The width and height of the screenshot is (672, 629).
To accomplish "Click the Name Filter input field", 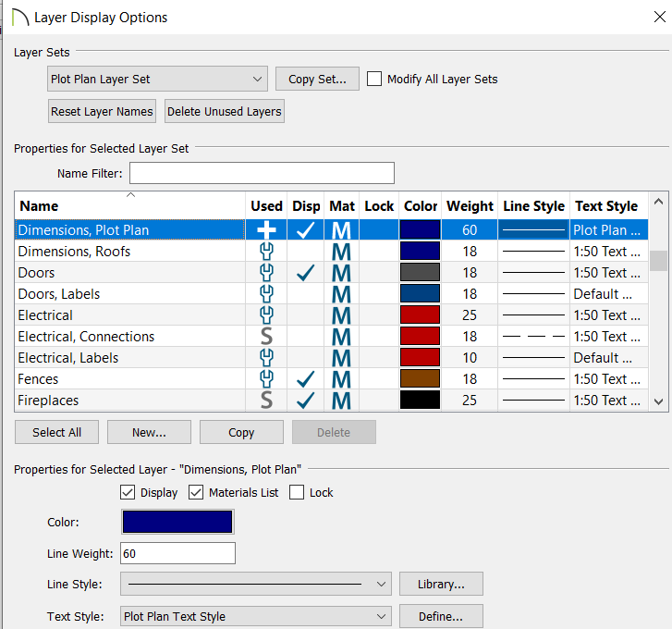I will (x=262, y=173).
